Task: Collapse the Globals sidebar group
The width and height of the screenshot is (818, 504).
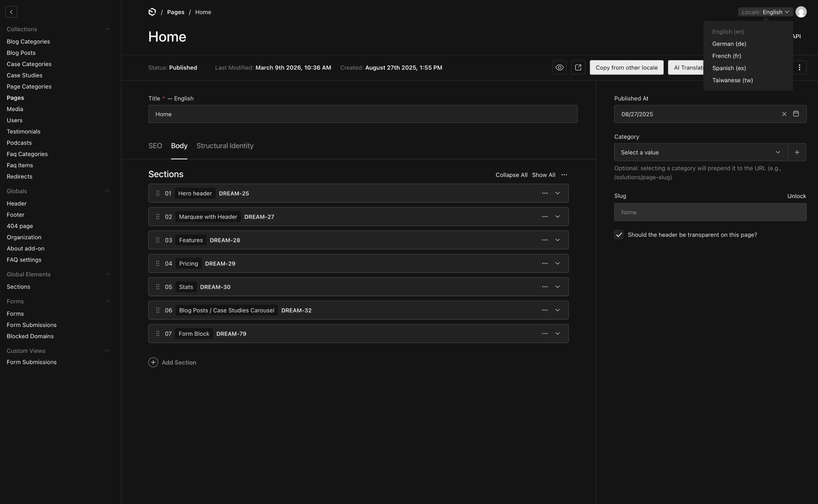Action: pos(107,191)
